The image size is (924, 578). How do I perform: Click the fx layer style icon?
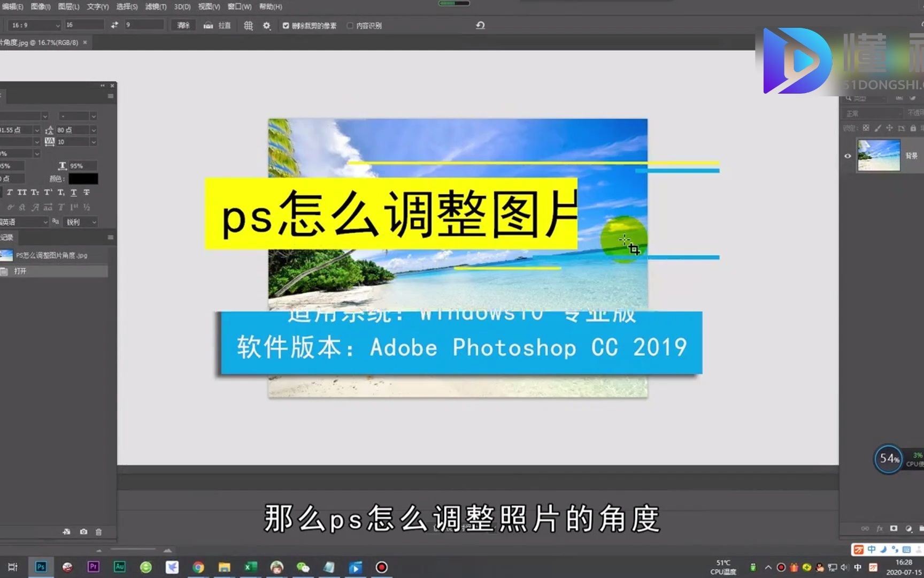click(x=880, y=528)
